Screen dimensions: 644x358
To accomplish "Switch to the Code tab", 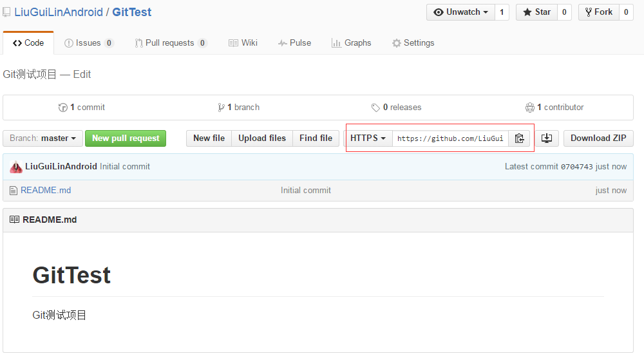I will pos(28,43).
